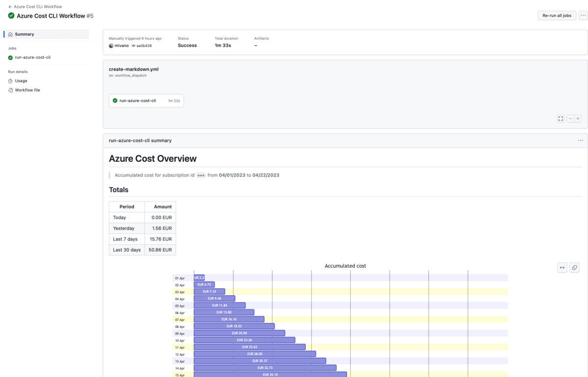
Task: Click the Re-run all jobs button
Action: tap(557, 16)
